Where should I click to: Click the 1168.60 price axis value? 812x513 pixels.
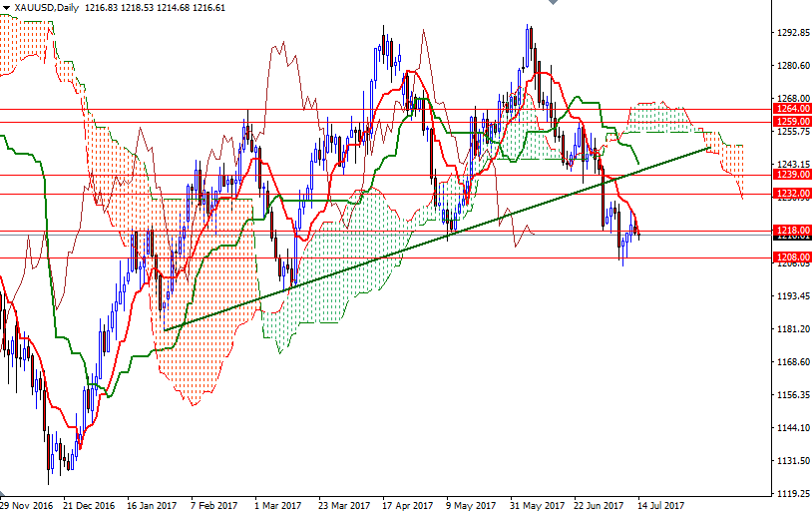click(793, 361)
